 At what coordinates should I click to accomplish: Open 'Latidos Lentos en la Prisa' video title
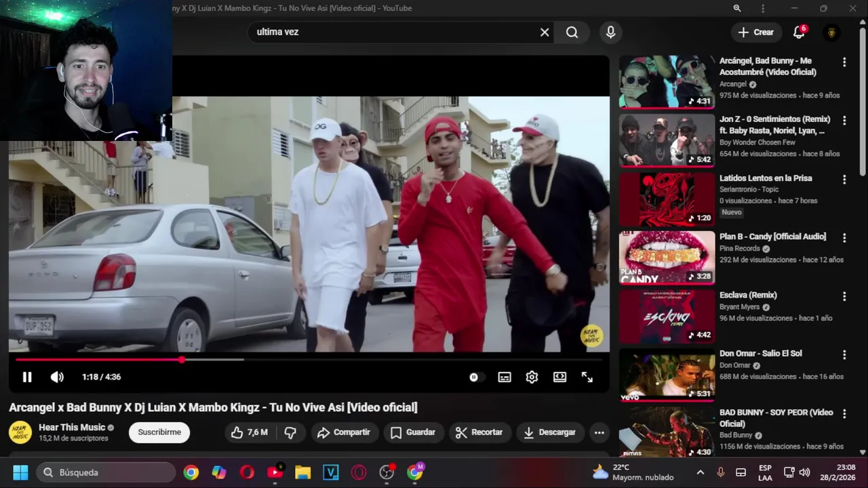766,178
